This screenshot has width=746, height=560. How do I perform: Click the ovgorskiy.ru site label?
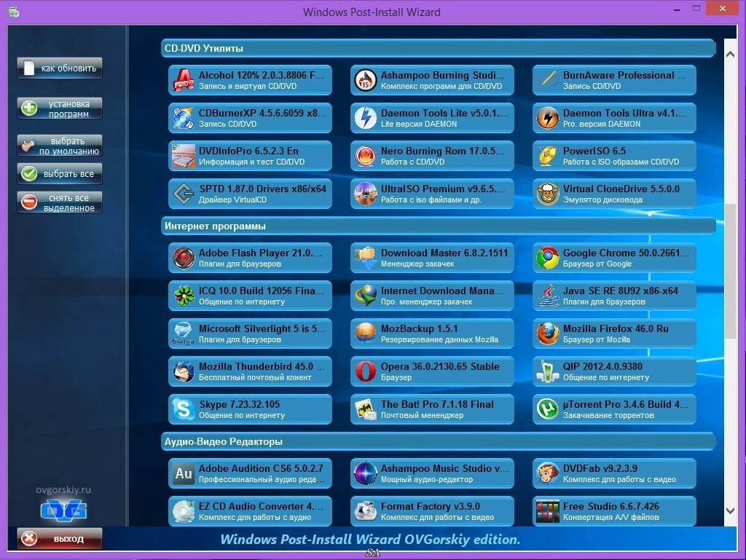pyautogui.click(x=63, y=489)
